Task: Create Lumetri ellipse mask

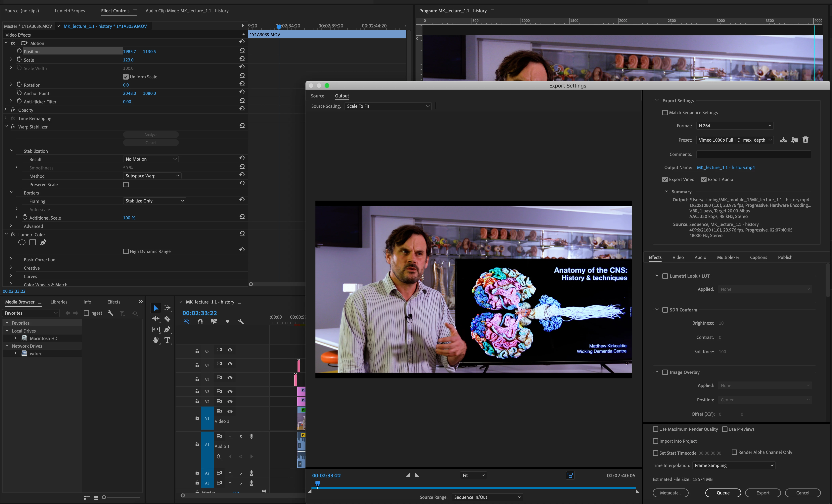Action: tap(22, 242)
